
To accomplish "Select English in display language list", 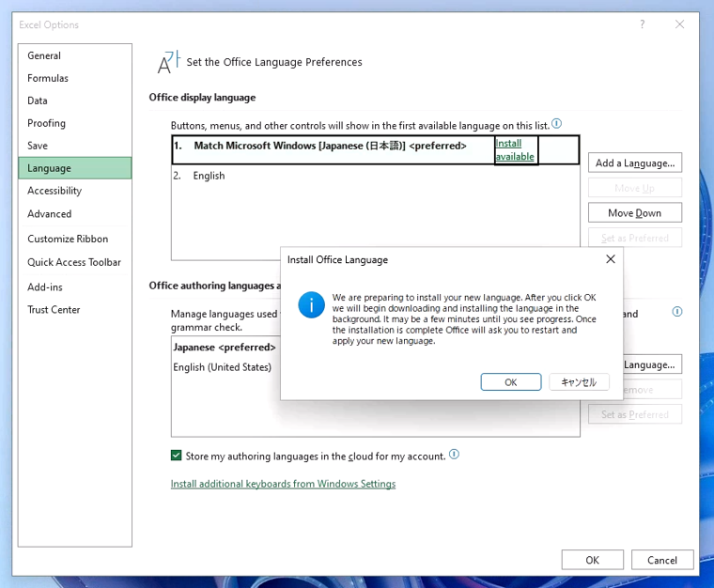I will [375, 176].
